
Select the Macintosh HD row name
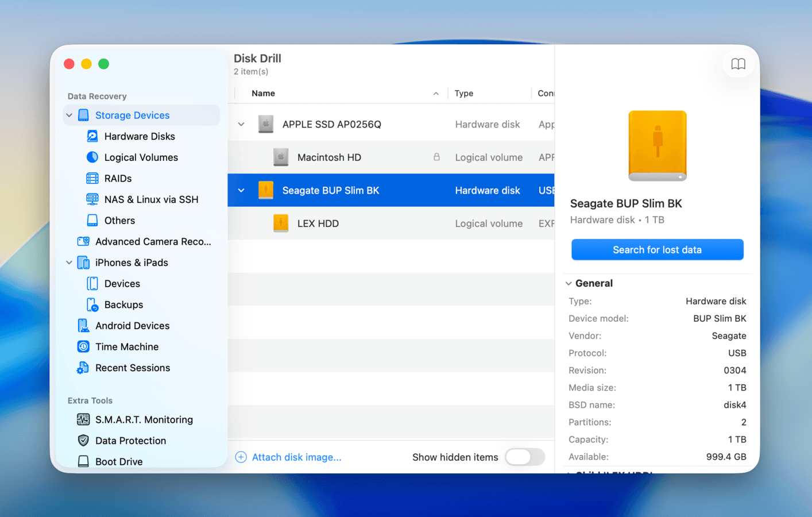click(329, 157)
